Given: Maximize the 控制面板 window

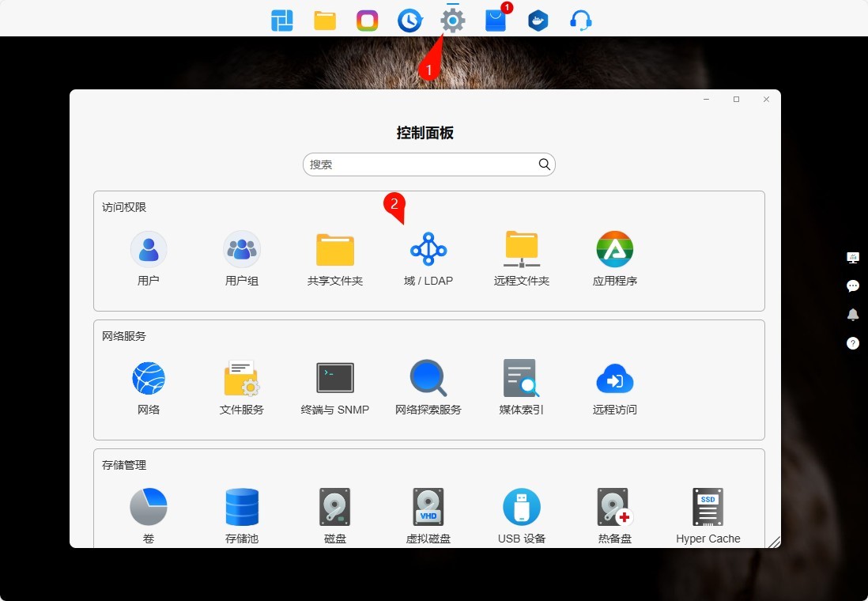Looking at the screenshot, I should click(x=736, y=99).
